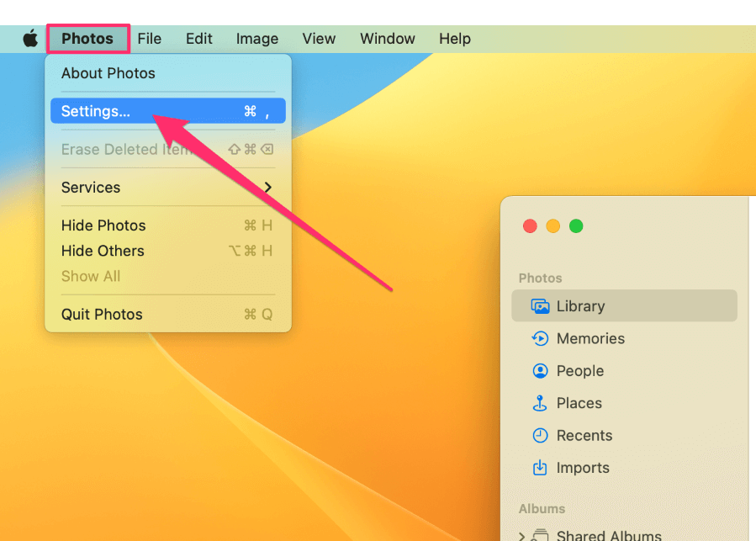Select Imports in the sidebar
756x541 pixels.
coord(624,468)
